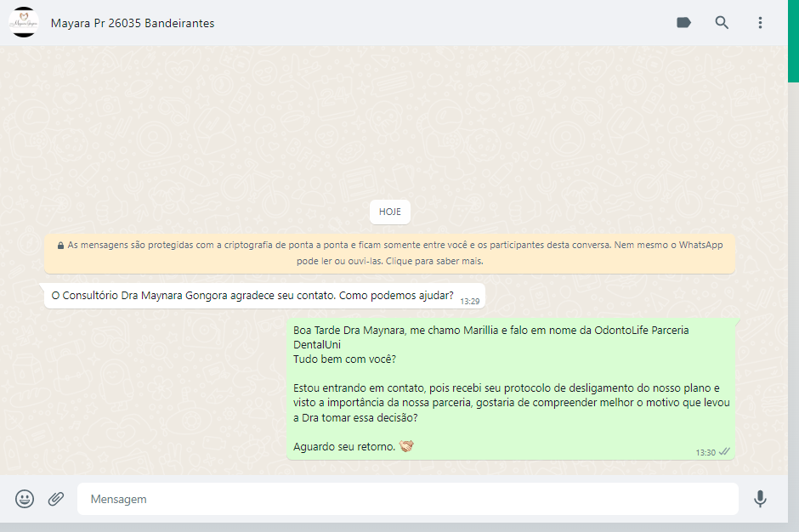Viewport: 799px width, 532px height.
Task: Click the green scrollbar thumb at right
Action: pyautogui.click(x=793, y=41)
